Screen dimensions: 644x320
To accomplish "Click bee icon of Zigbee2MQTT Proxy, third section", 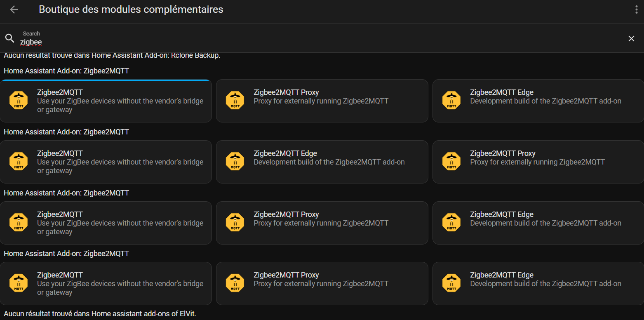I will point(235,222).
